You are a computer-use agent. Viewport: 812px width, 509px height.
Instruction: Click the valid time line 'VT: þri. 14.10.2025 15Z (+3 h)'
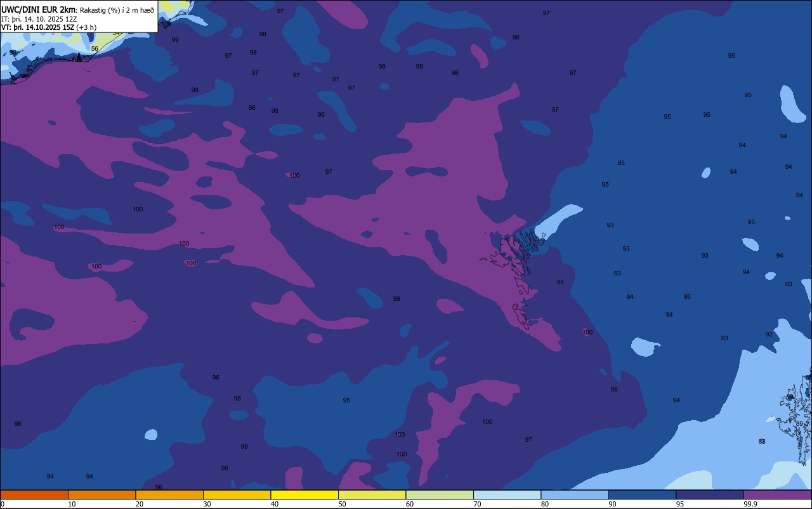49,27
